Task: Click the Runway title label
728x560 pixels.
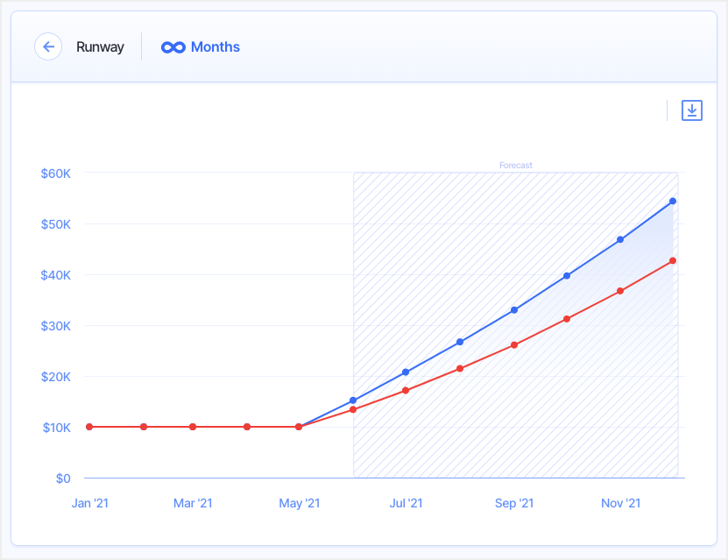Action: pyautogui.click(x=100, y=47)
